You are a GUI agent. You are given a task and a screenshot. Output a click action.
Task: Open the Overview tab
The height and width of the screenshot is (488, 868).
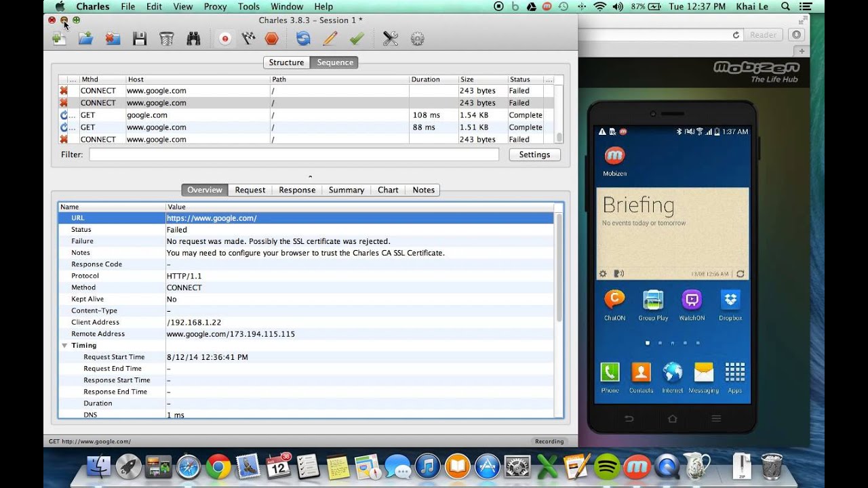click(x=205, y=190)
